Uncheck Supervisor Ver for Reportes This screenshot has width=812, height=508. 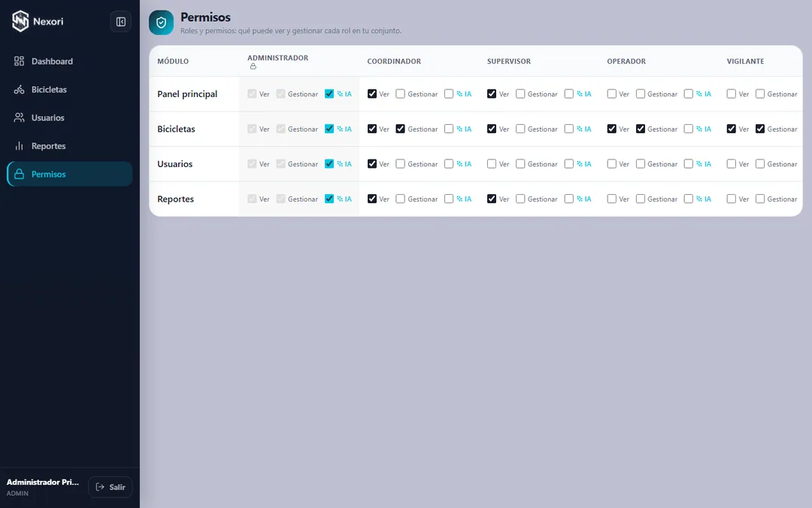492,199
